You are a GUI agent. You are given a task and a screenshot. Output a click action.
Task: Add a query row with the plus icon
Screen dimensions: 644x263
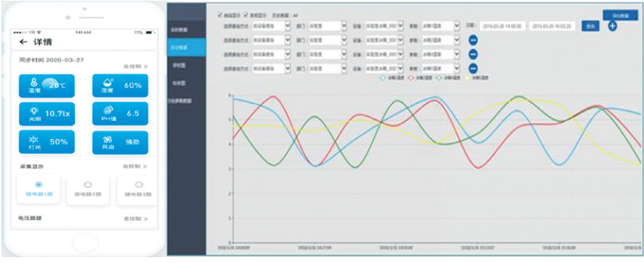point(613,26)
